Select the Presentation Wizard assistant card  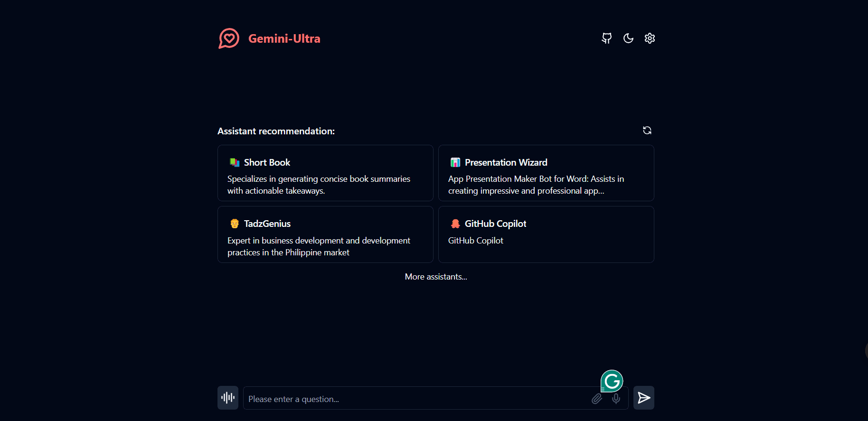[546, 173]
